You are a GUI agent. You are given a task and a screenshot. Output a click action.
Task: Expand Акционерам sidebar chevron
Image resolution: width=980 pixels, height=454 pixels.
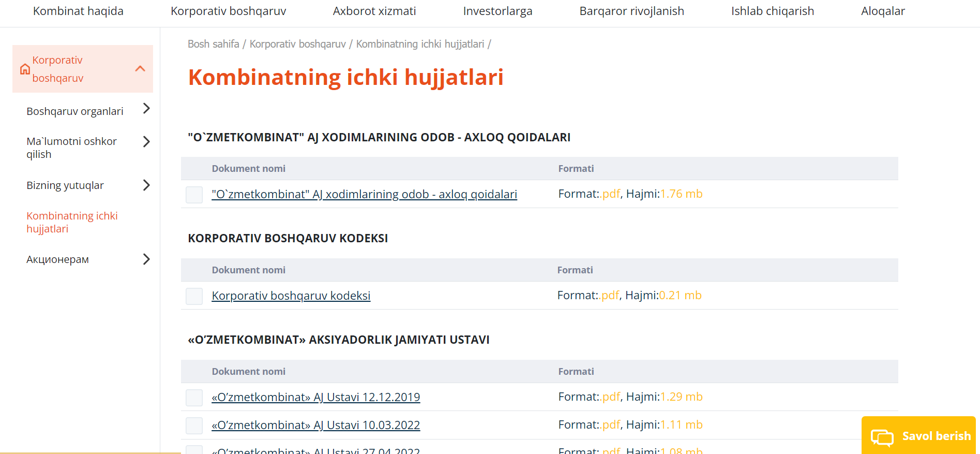tap(146, 259)
